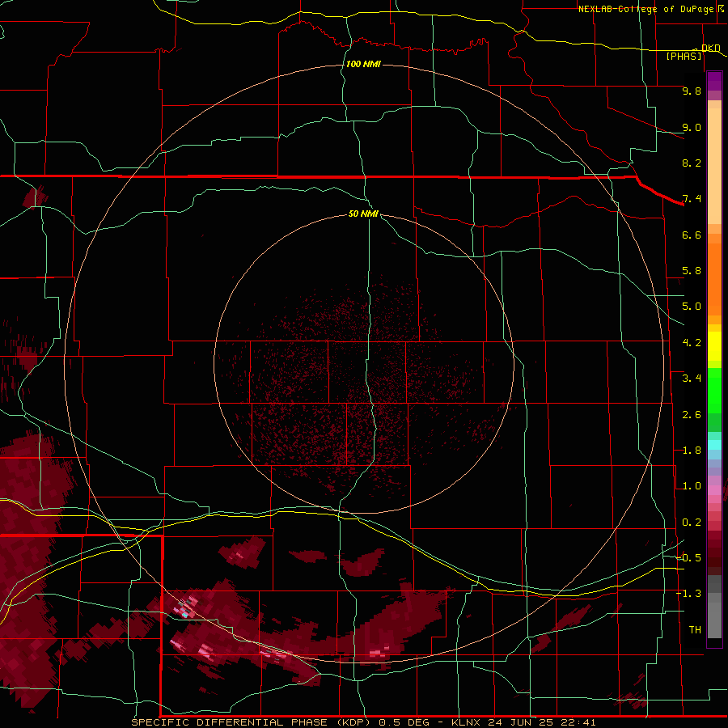Click the scale value -0.5
The width and height of the screenshot is (728, 728).
click(x=688, y=557)
